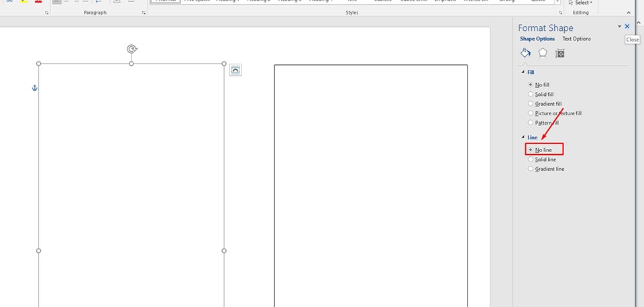This screenshot has height=307, width=644.
Task: Collapse the Fill section
Action: (x=523, y=72)
